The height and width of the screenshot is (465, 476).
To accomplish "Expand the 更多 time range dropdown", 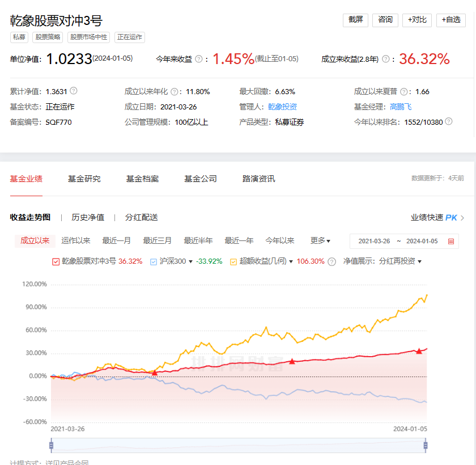I will (x=320, y=241).
